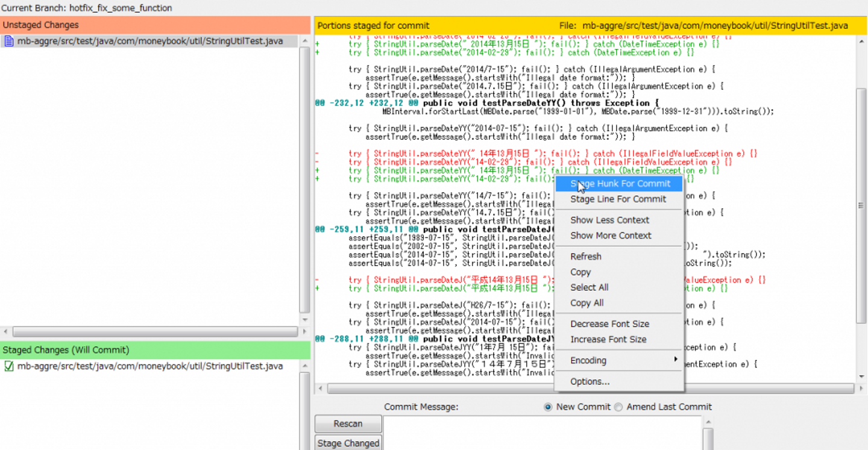Click the staged file checkmark icon
Viewport: 868px width, 450px height.
[9, 366]
